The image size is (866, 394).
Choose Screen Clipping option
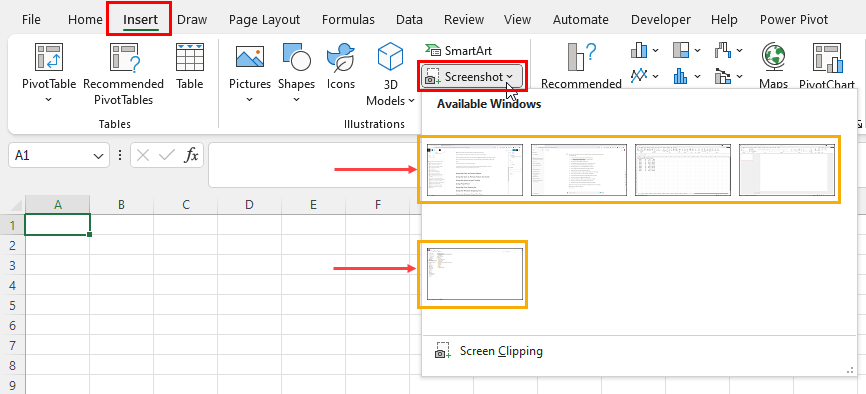click(488, 351)
